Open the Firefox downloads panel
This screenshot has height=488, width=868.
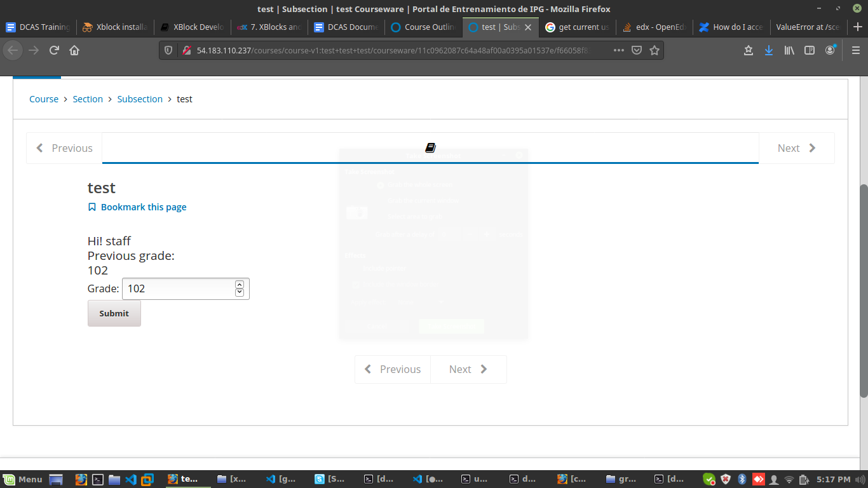769,50
